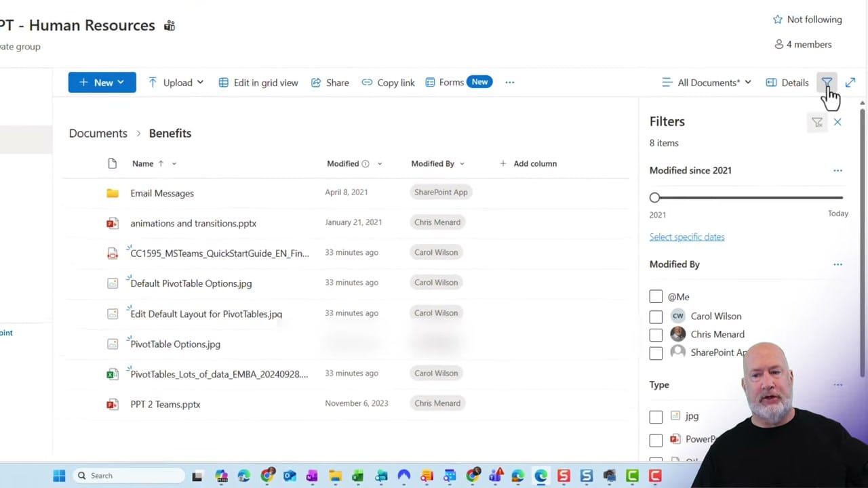Click the Select specific dates link
This screenshot has width=868, height=488.
(687, 237)
